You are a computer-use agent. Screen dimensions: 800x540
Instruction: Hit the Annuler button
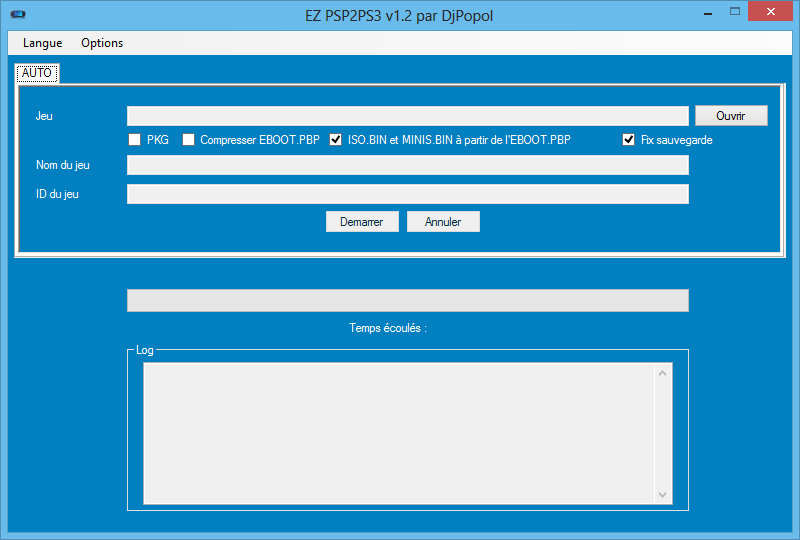[443, 222]
